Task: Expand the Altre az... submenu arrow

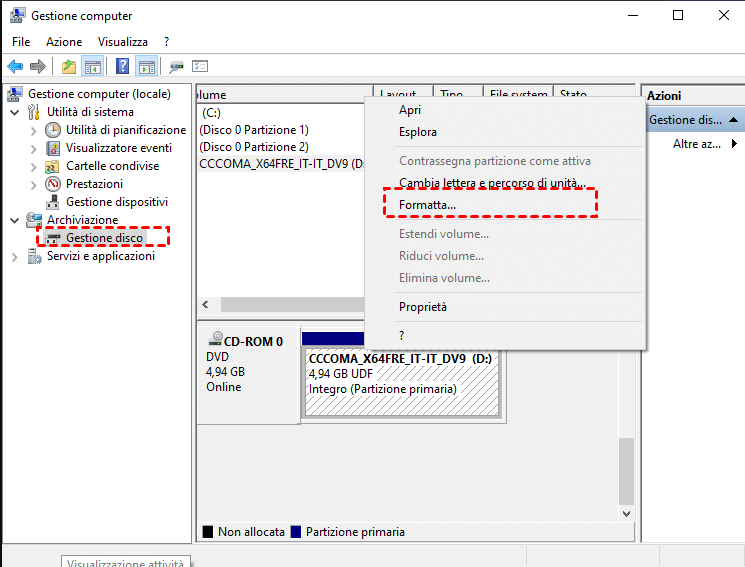Action: (x=735, y=144)
